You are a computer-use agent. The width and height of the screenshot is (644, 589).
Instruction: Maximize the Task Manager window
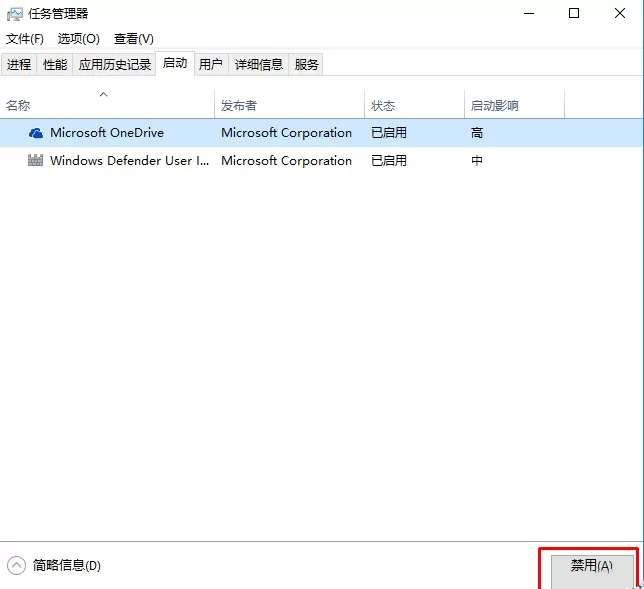(574, 14)
